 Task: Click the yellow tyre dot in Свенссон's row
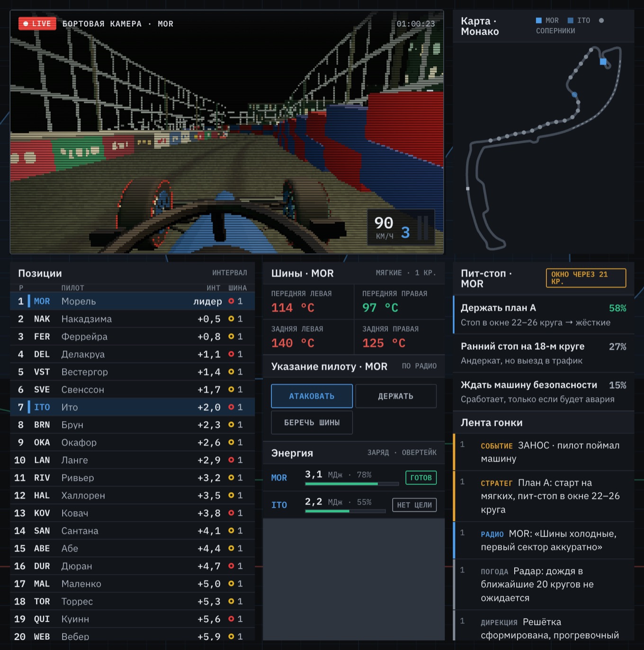[x=231, y=389]
